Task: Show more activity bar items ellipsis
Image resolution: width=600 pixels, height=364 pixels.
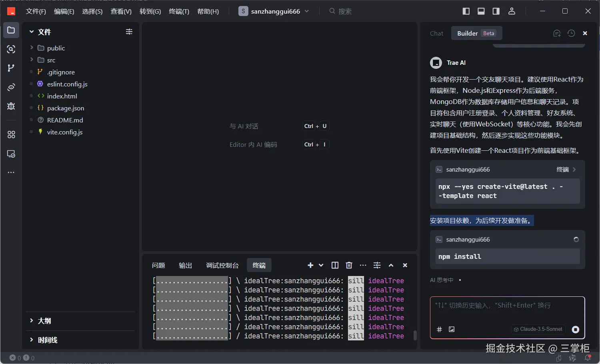Action: 11,172
